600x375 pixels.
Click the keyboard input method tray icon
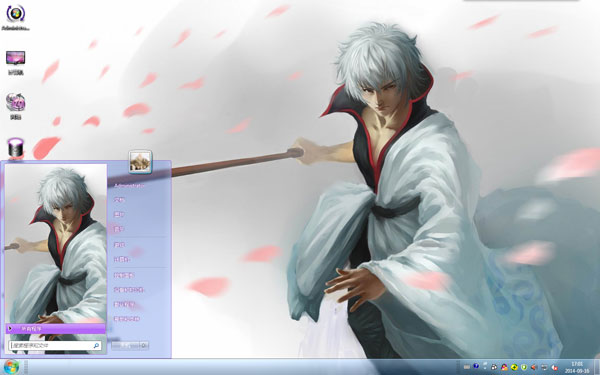click(x=466, y=367)
